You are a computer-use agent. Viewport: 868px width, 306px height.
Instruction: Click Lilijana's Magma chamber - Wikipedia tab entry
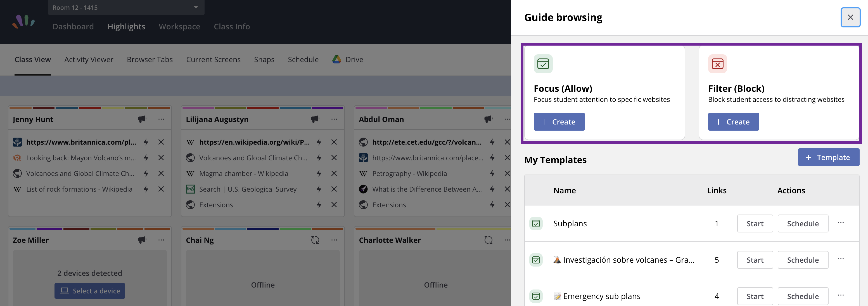(x=244, y=173)
